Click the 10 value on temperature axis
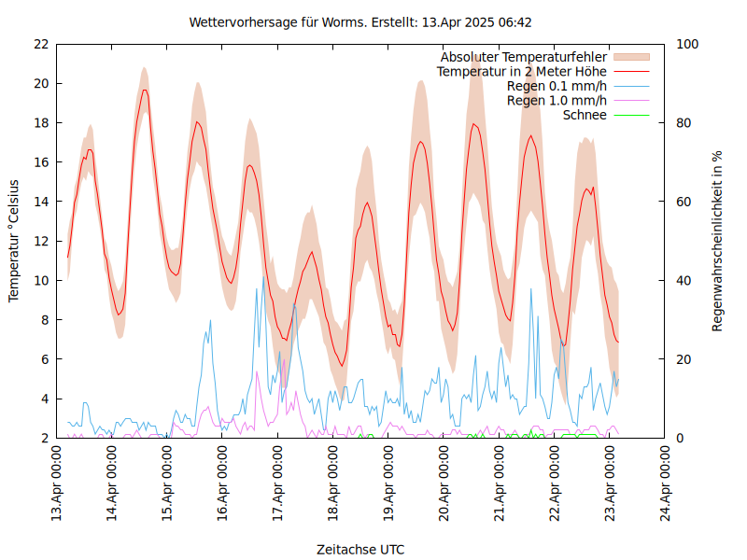This screenshot has width=747, height=560. pyautogui.click(x=41, y=280)
